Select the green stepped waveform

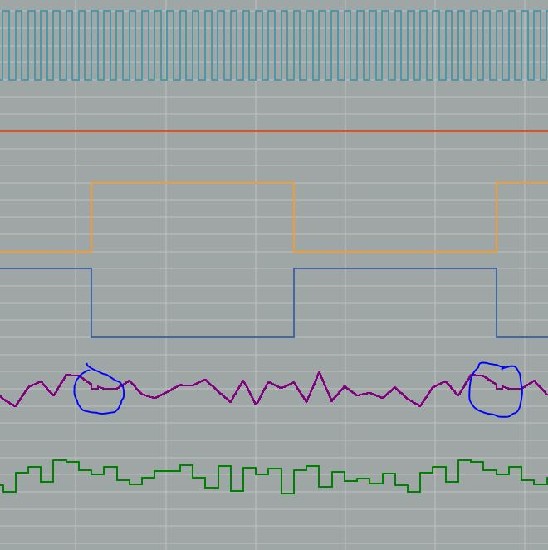pyautogui.click(x=274, y=476)
